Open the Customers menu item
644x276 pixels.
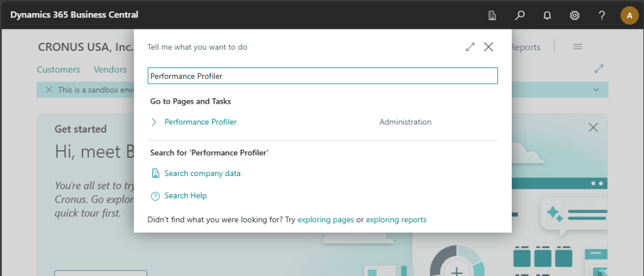[59, 70]
